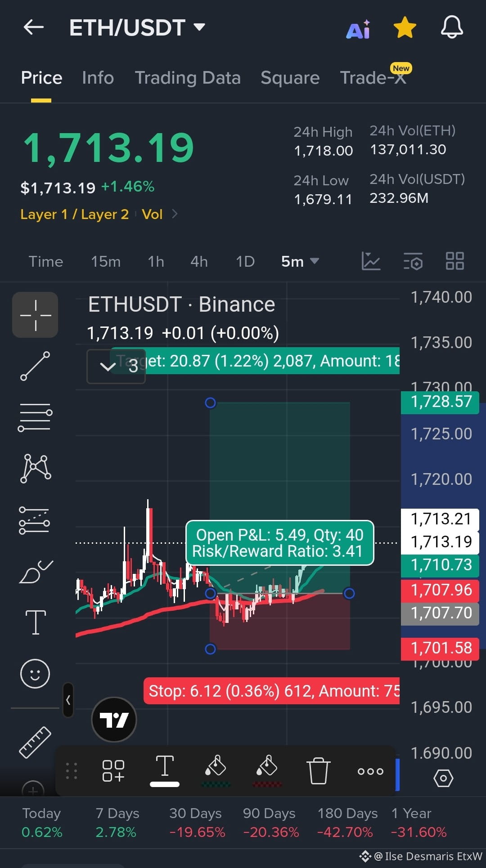Change the stop zone fill color
The image size is (486, 868).
267,770
